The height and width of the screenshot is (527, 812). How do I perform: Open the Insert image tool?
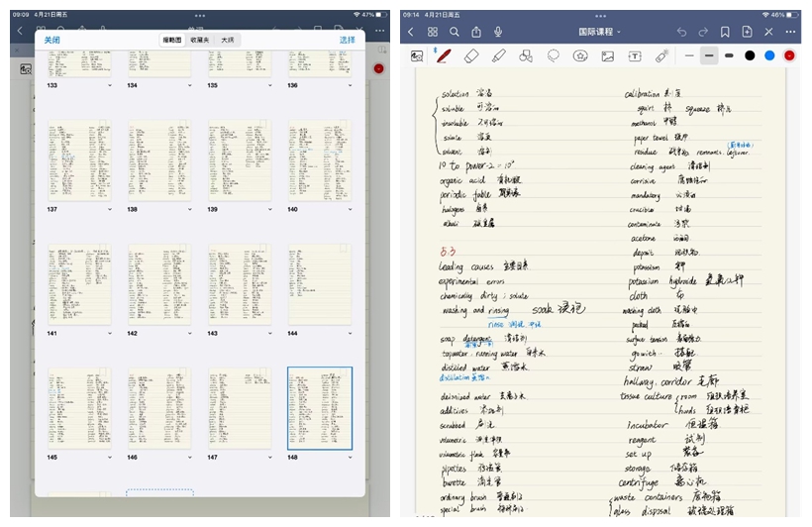(x=607, y=55)
